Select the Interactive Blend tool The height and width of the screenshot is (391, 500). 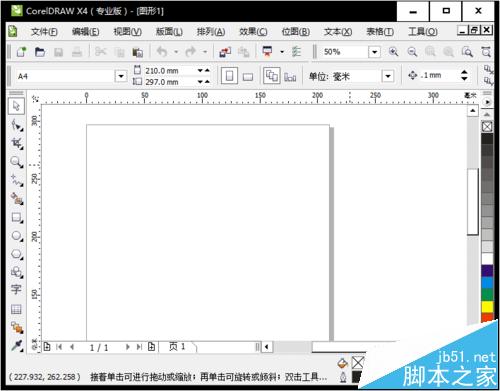pos(17,328)
